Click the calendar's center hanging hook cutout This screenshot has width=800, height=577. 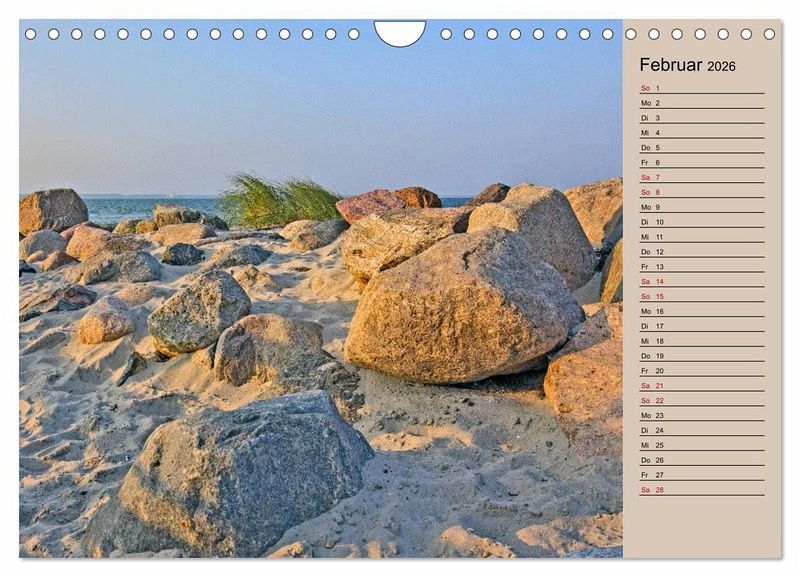(400, 32)
